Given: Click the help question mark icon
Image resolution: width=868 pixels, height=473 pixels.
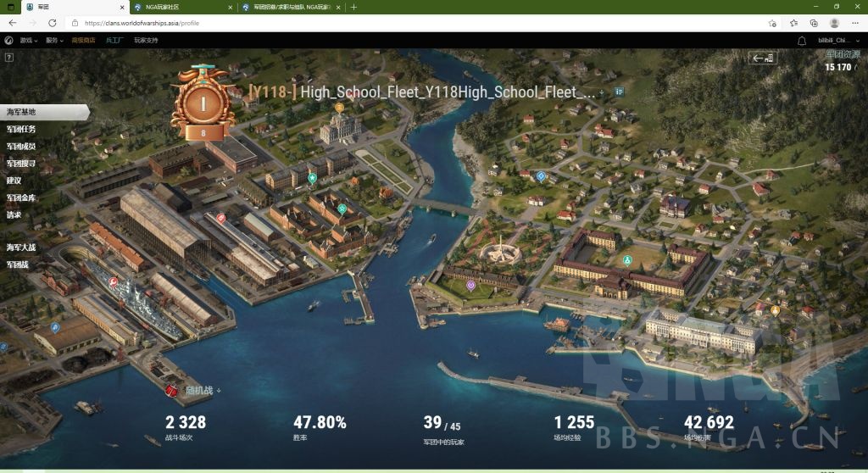Looking at the screenshot, I should (x=8, y=58).
